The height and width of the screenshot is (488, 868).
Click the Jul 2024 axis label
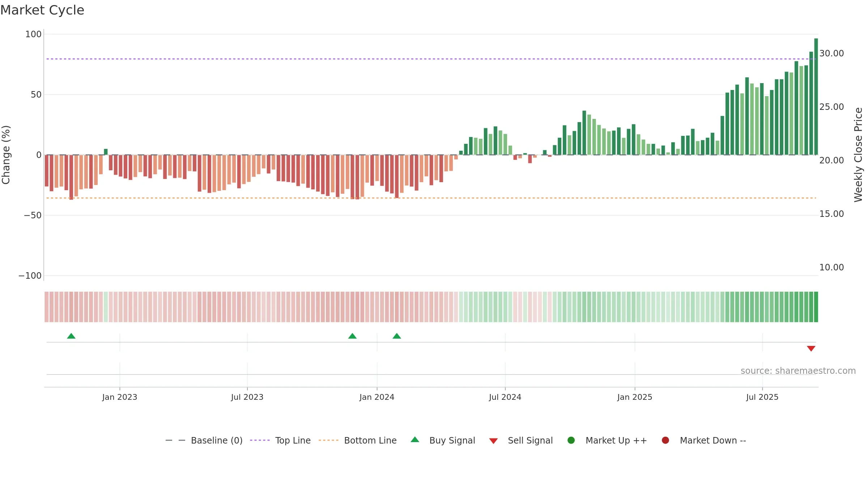pyautogui.click(x=505, y=397)
